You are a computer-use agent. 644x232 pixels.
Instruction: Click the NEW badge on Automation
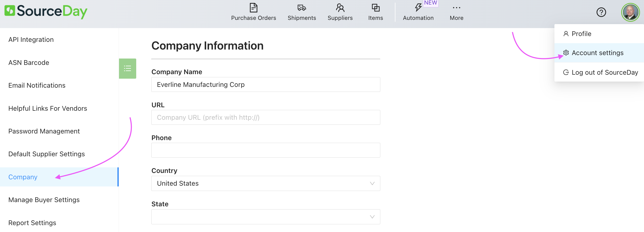coord(431,3)
